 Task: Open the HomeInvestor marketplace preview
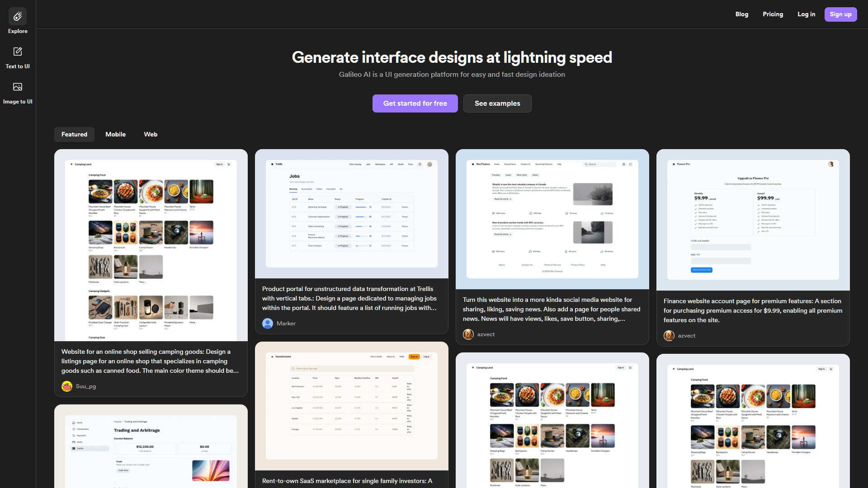351,405
